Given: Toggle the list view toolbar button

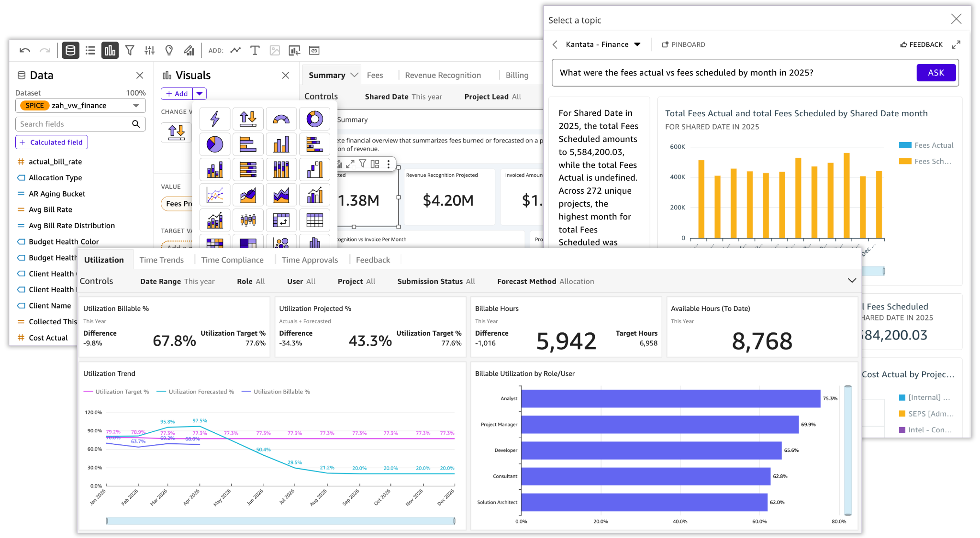Looking at the screenshot, I should (x=90, y=50).
